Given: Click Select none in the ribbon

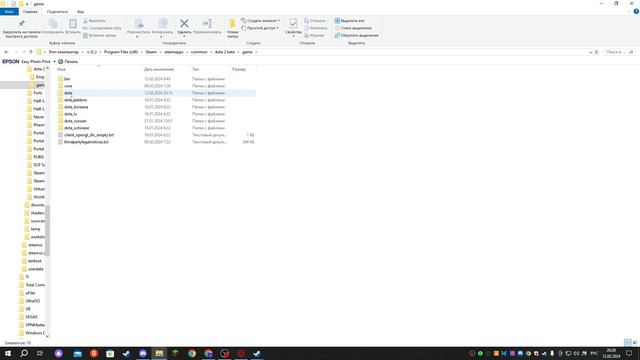Looking at the screenshot, I should (x=353, y=28).
